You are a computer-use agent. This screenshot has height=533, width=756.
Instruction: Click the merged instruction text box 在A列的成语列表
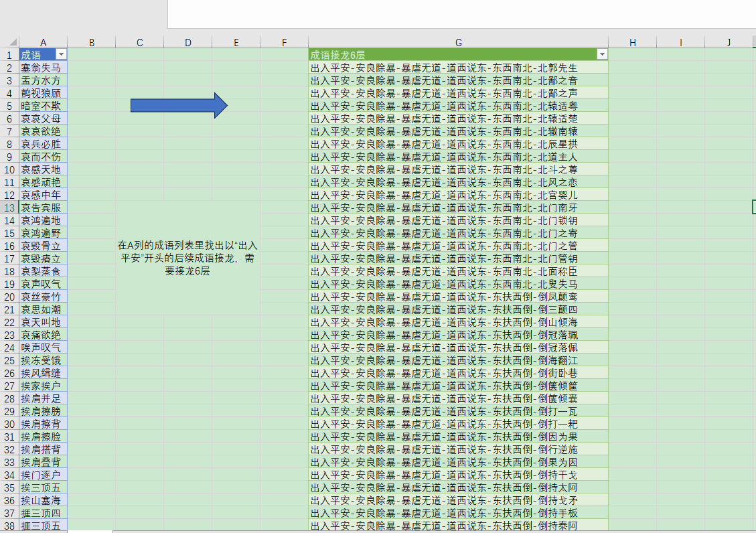(x=187, y=258)
